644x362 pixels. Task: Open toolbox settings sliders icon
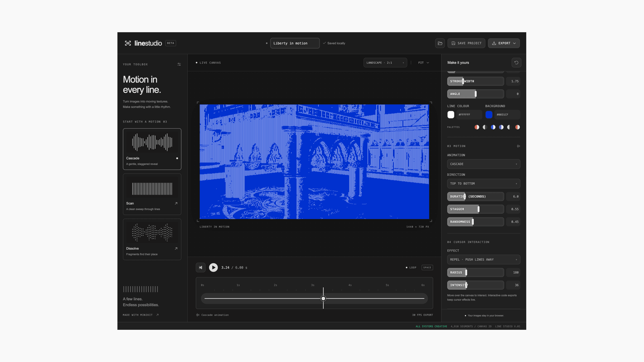pos(179,64)
